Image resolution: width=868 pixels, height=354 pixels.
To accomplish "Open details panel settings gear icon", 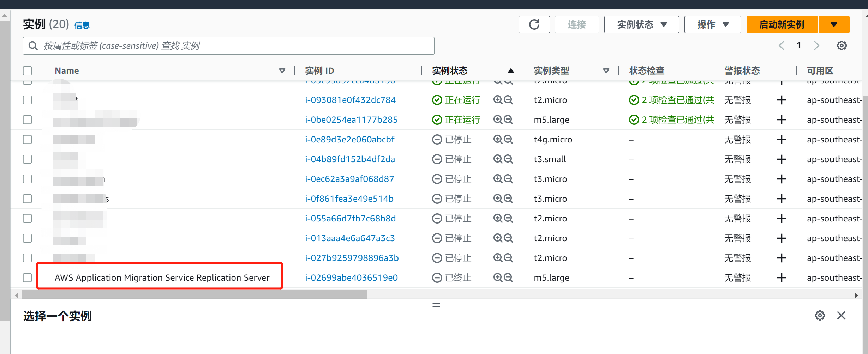I will pos(820,315).
